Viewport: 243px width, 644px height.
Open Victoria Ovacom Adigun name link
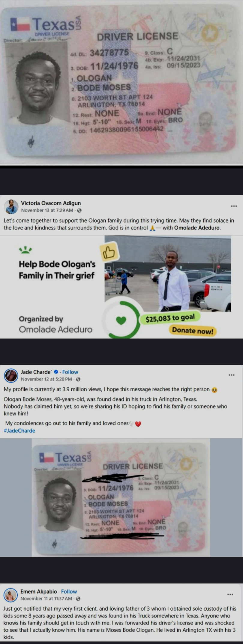click(51, 203)
